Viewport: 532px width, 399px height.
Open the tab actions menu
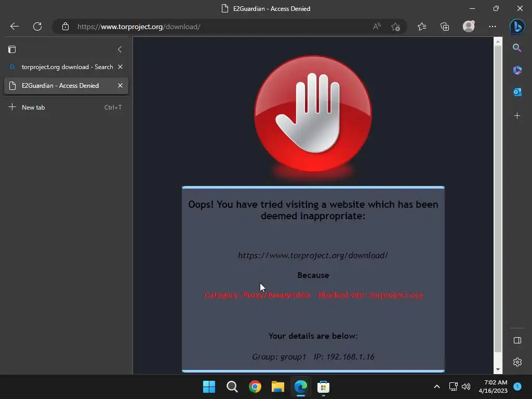(12, 49)
